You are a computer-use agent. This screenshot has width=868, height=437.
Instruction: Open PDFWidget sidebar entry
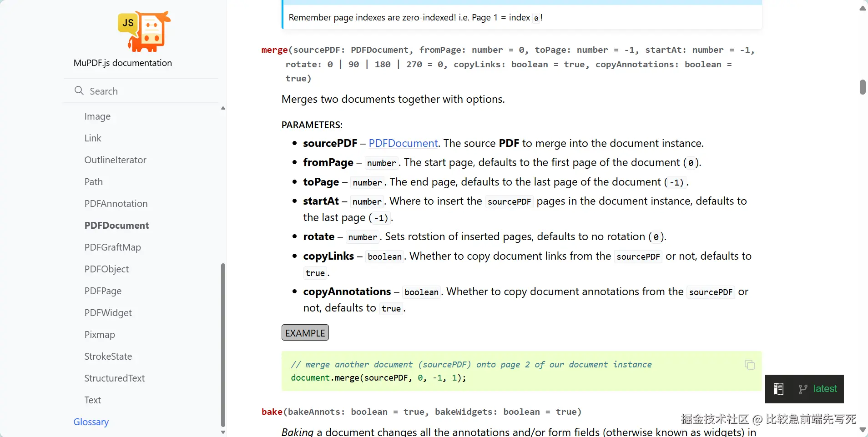108,313
